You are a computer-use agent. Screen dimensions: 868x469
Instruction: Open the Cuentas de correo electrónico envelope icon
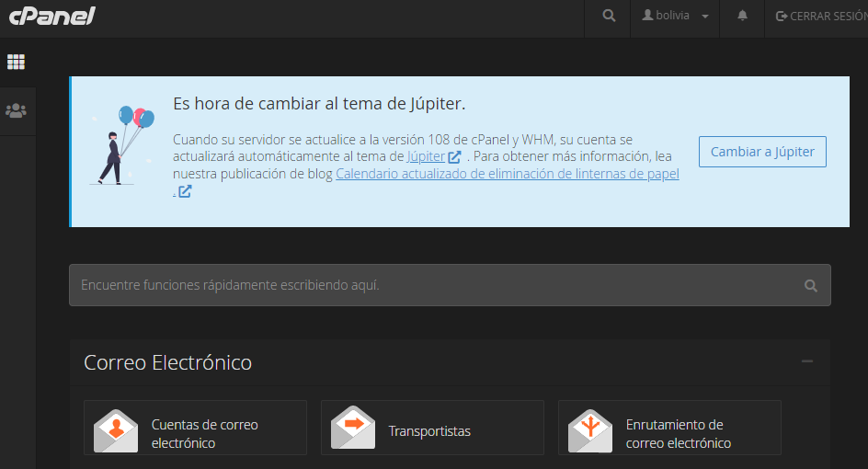[116, 430]
